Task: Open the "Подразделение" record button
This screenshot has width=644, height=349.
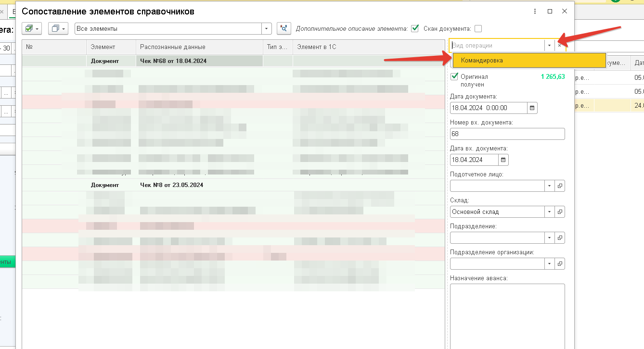Action: (x=560, y=237)
